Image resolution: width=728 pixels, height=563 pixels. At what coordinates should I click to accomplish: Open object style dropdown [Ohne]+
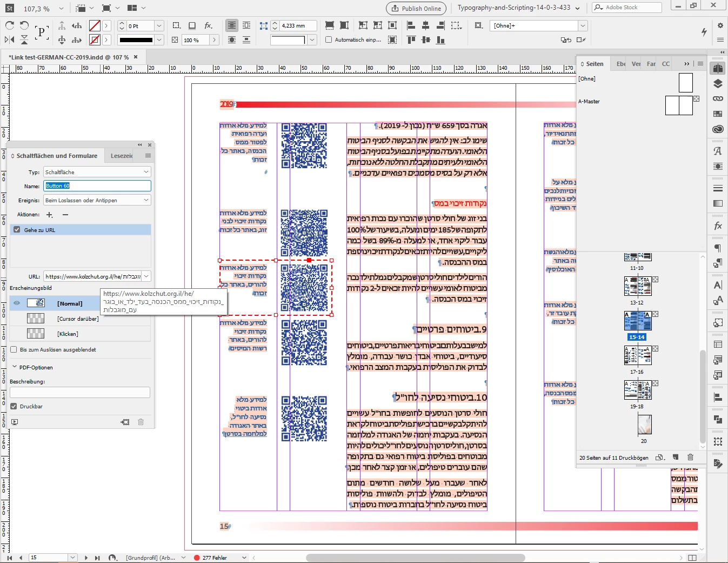(x=583, y=25)
